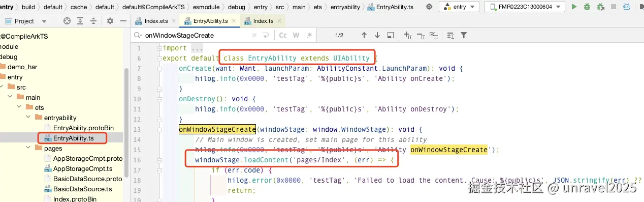Open the entry module configuration dropdown
The image size is (644, 202).
click(459, 7)
